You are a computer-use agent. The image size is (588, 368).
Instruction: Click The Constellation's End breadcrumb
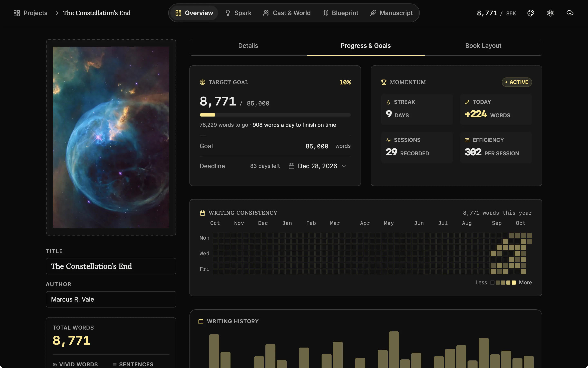(97, 13)
